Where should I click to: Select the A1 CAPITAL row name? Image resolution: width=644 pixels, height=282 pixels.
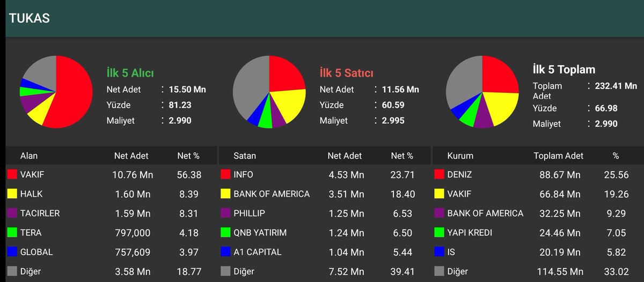click(x=258, y=252)
